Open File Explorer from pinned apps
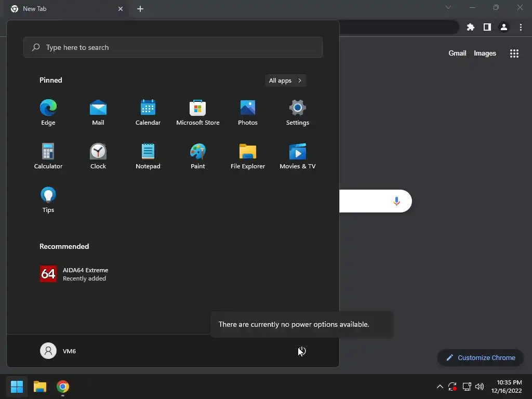This screenshot has width=532, height=399. pos(248,156)
